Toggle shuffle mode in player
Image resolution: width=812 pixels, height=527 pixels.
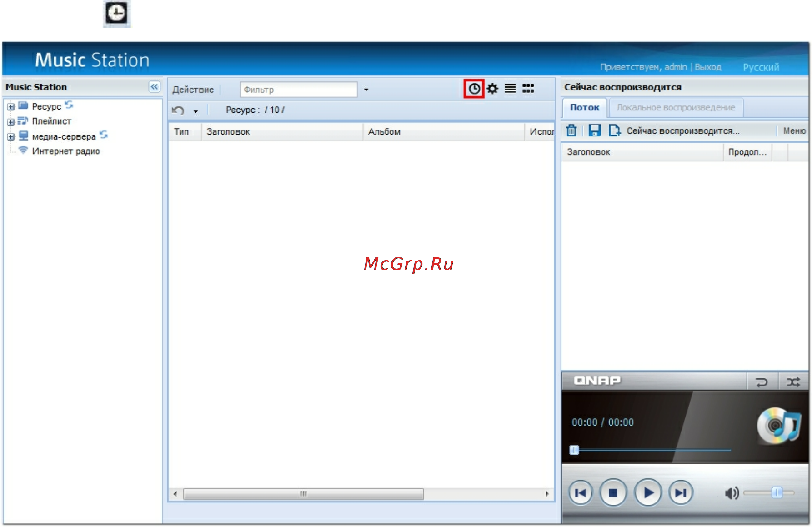pyautogui.click(x=793, y=382)
